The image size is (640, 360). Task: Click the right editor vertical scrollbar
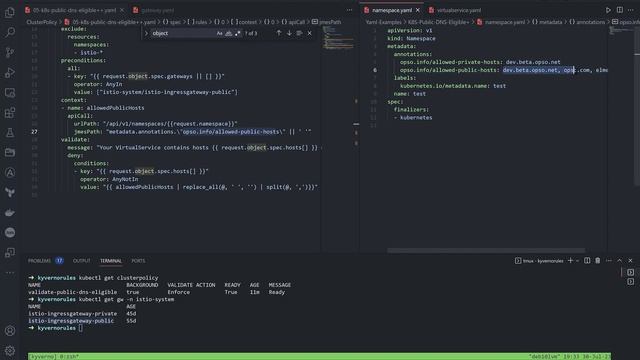point(637,106)
